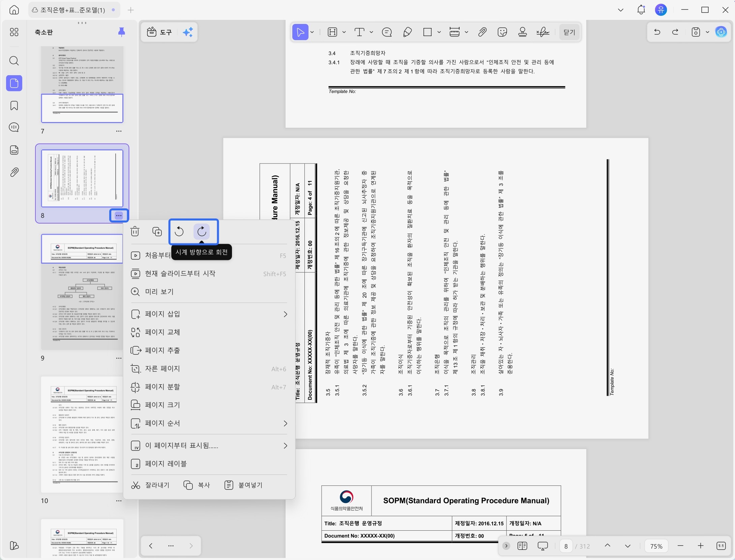Expand the 페이지 순서 submenu
735x560 pixels.
tap(285, 423)
